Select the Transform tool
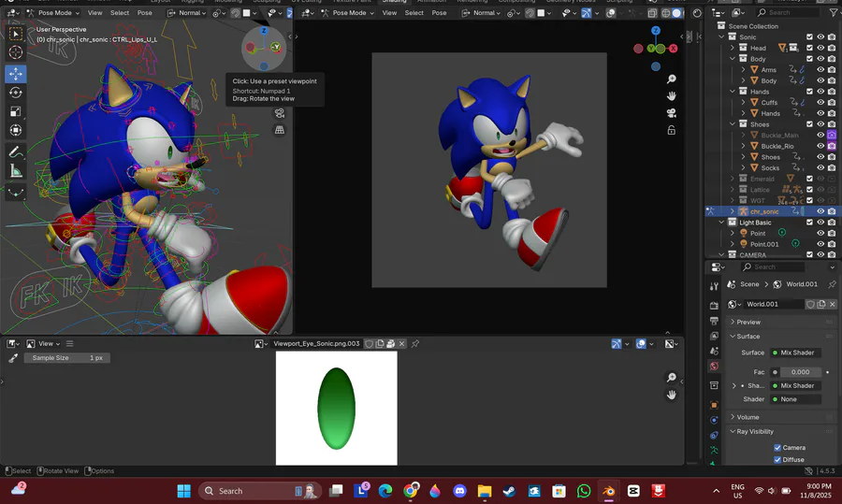 pos(16,130)
